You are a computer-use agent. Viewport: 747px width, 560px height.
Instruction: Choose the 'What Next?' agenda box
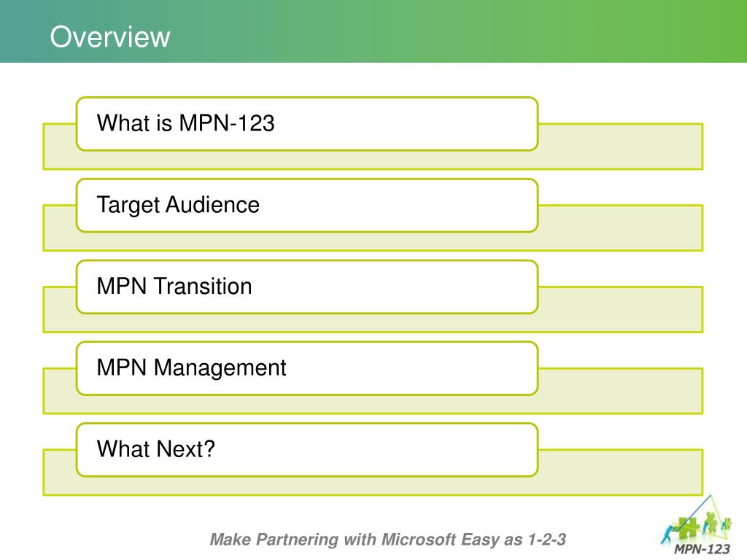click(307, 449)
